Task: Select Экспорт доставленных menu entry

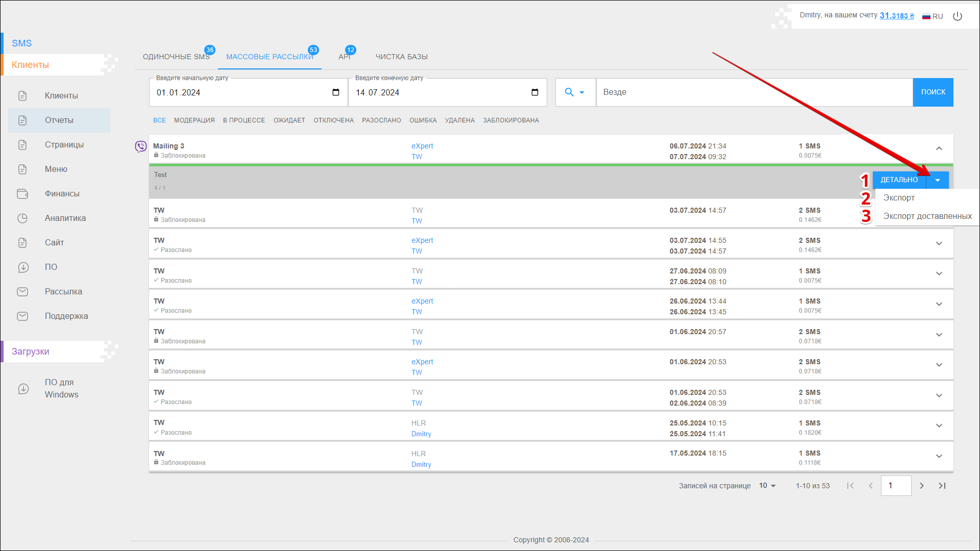Action: click(927, 216)
